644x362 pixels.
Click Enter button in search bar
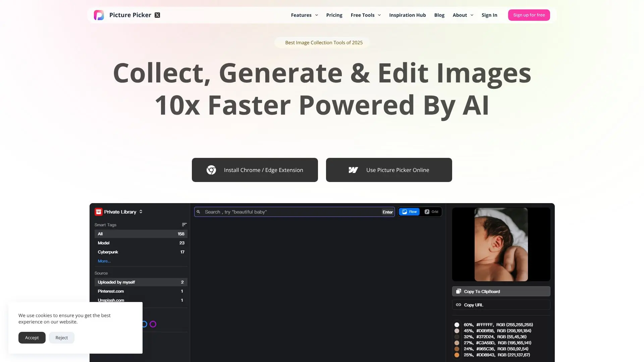(x=387, y=212)
